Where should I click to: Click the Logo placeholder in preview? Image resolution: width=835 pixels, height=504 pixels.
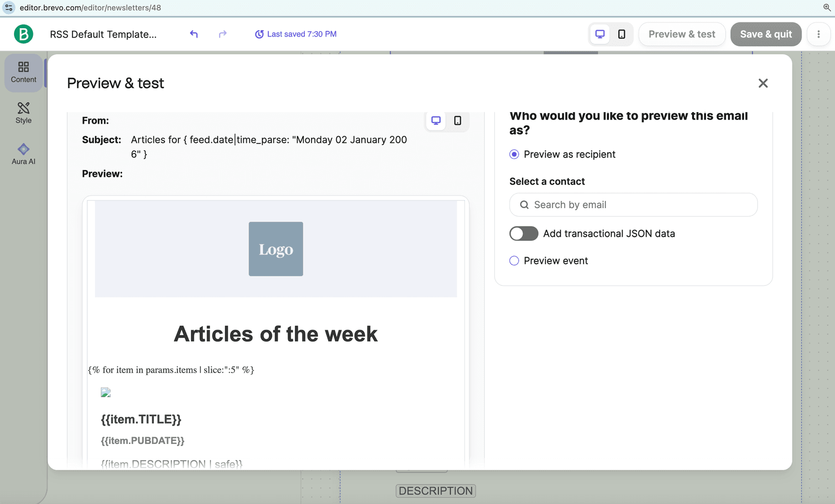pos(276,249)
